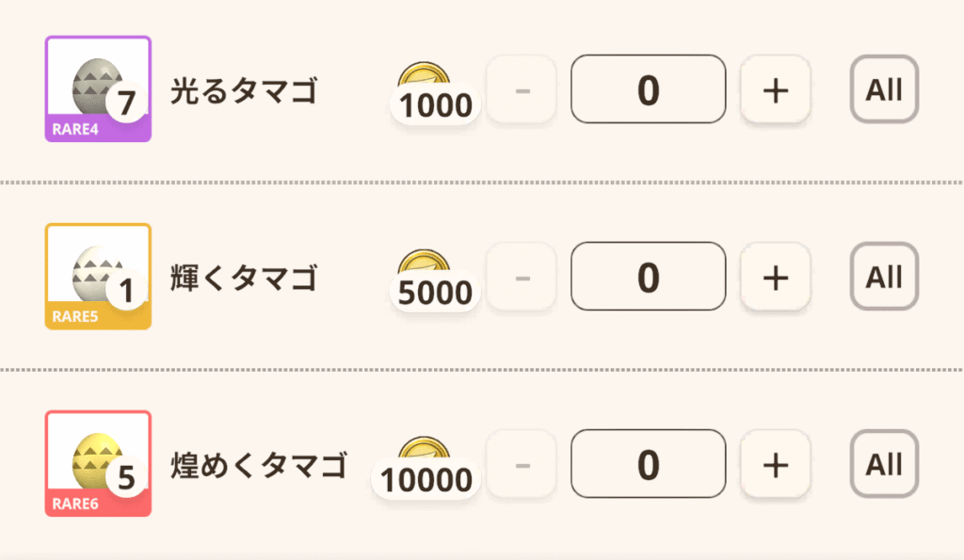The image size is (964, 560).
Task: Increase 光るタマゴ quantity with plus
Action: (x=776, y=89)
